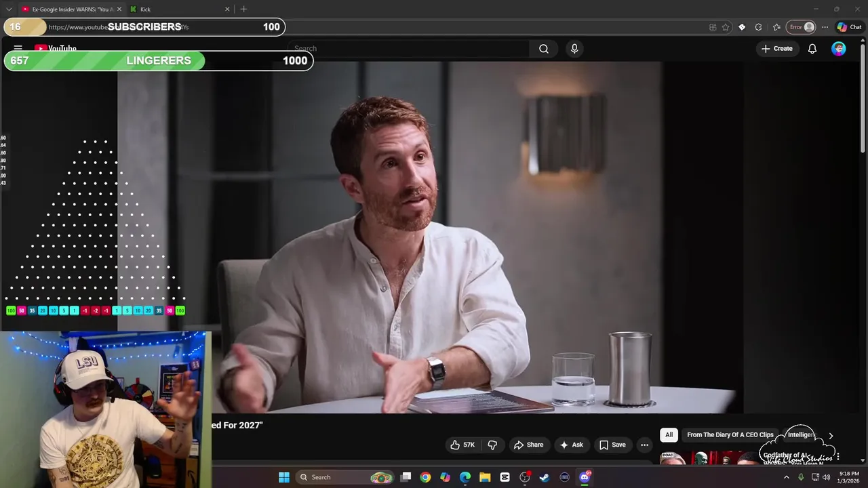Select From The Diary Of A CEO Clips chip
Image resolution: width=868 pixels, height=488 pixels.
coord(730,434)
